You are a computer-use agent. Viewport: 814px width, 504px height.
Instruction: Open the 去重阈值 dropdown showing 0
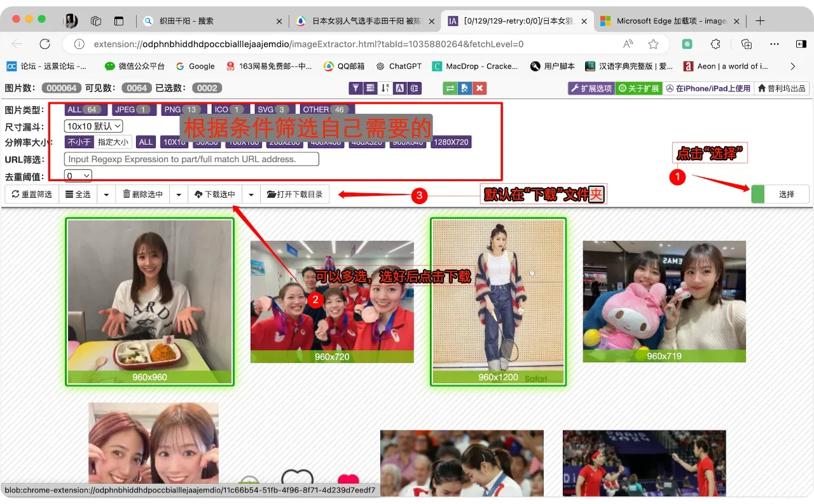tap(78, 175)
